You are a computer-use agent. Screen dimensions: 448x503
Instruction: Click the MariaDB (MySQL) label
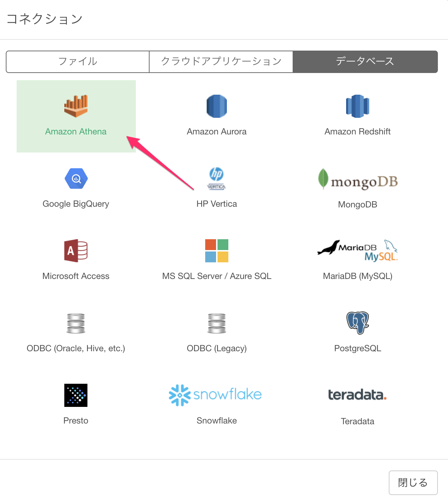[358, 276]
